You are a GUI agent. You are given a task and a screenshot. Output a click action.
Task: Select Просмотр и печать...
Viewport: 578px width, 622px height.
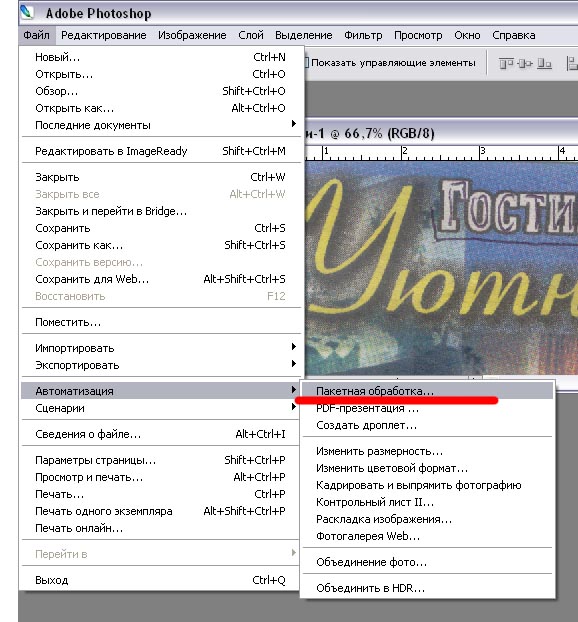coord(161,477)
